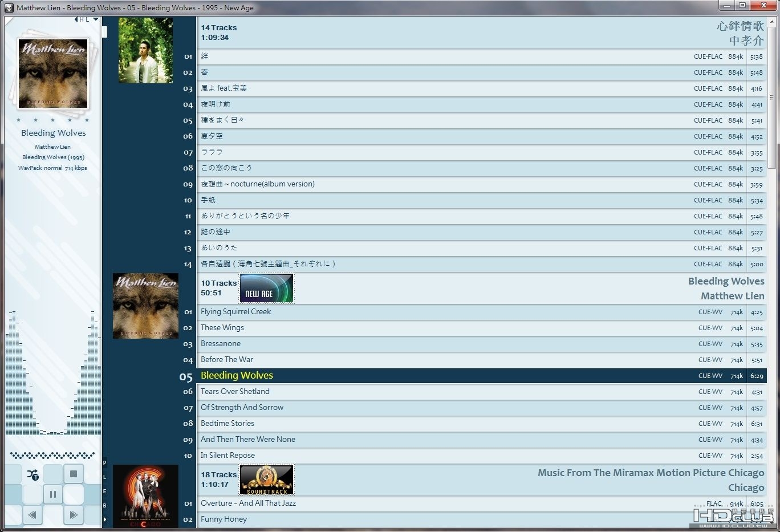Click the New Age genre badge
Viewport: 780px width, 532px height.
click(x=266, y=288)
